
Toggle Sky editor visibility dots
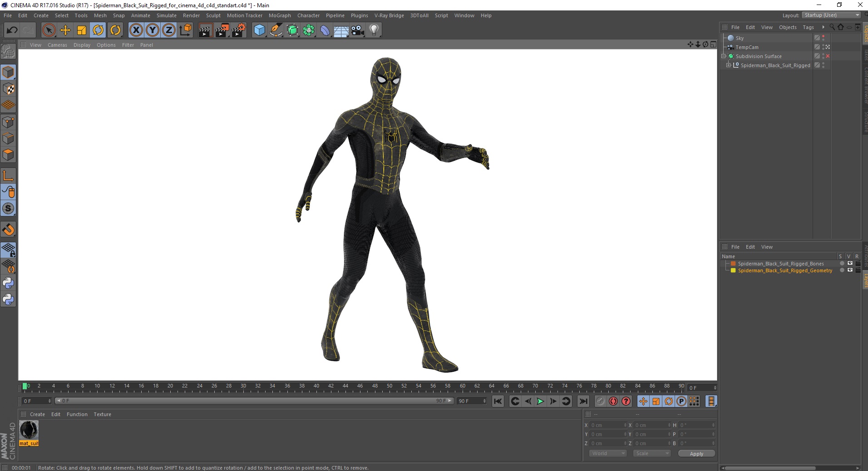click(x=823, y=38)
